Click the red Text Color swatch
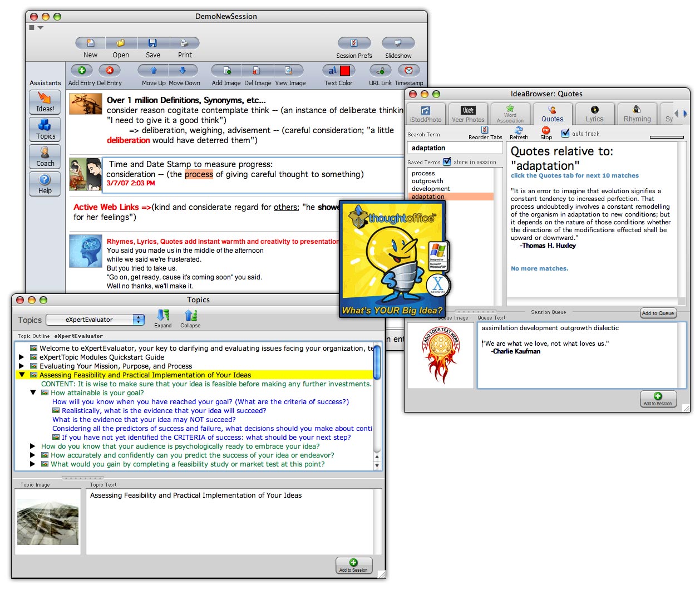700x589 pixels. [345, 71]
